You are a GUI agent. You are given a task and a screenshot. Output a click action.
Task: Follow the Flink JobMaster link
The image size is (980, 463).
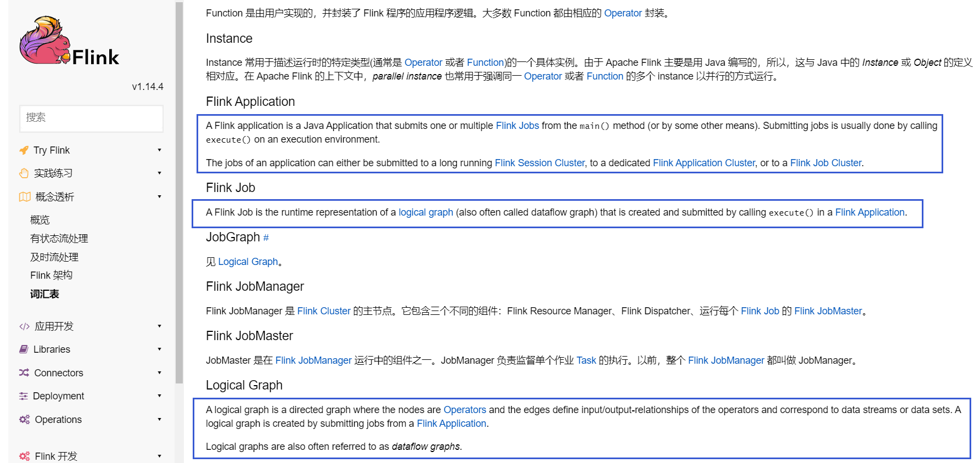coord(828,311)
